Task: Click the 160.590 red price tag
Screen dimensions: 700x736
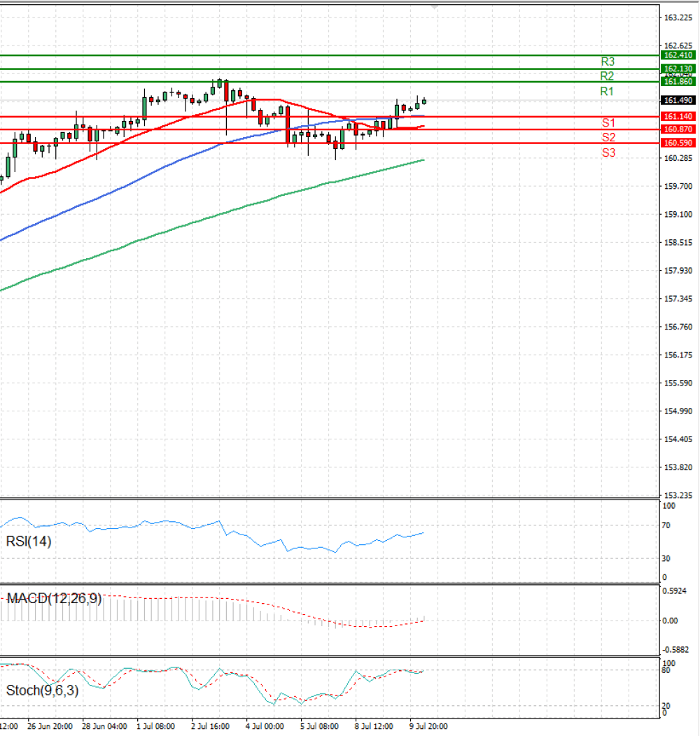Action: [x=678, y=143]
